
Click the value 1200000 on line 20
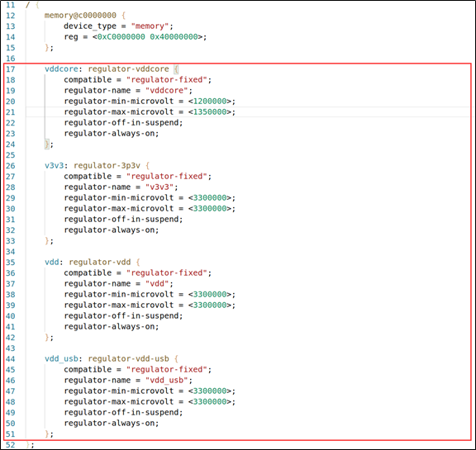tap(210, 102)
